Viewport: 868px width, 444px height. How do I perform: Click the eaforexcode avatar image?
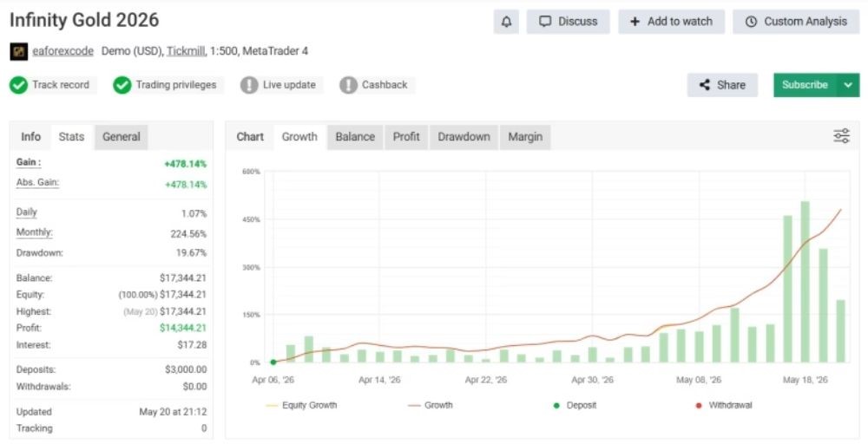(x=19, y=51)
